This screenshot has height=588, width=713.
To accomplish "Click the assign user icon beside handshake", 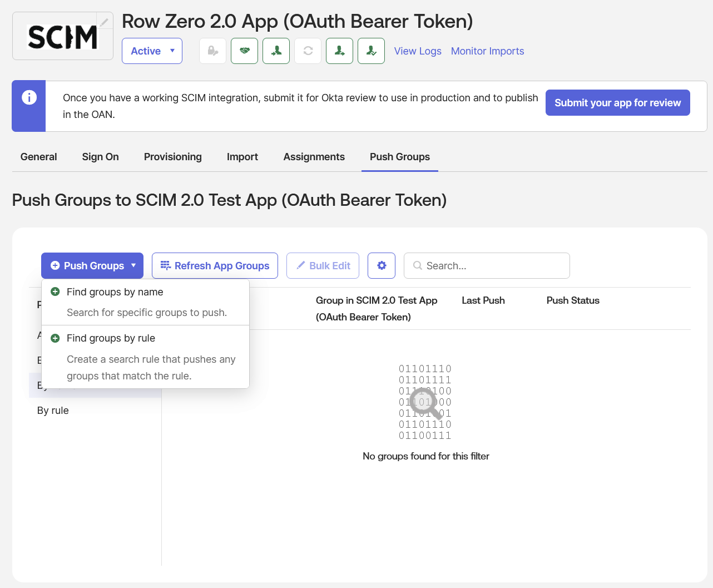I will point(276,51).
